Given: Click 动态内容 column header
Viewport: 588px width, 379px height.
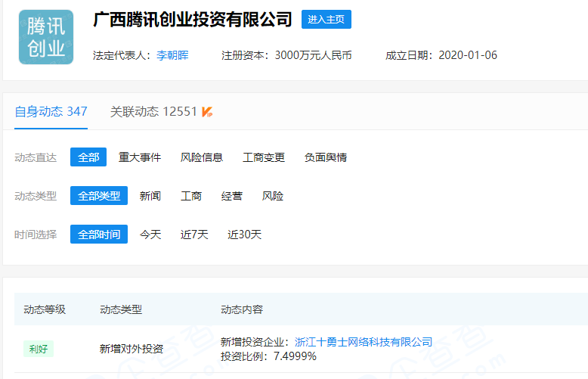Looking at the screenshot, I should tap(242, 309).
